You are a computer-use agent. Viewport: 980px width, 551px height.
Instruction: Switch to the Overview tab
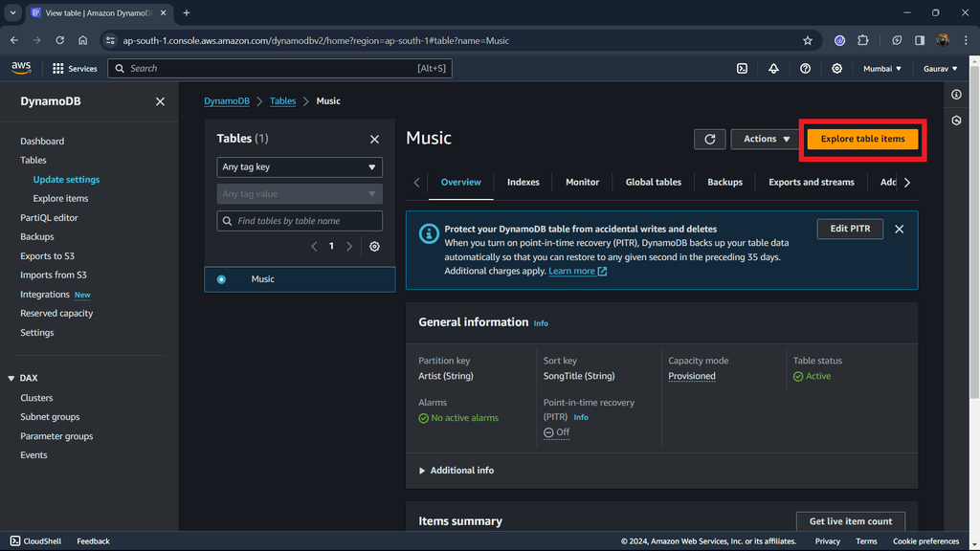click(x=460, y=183)
